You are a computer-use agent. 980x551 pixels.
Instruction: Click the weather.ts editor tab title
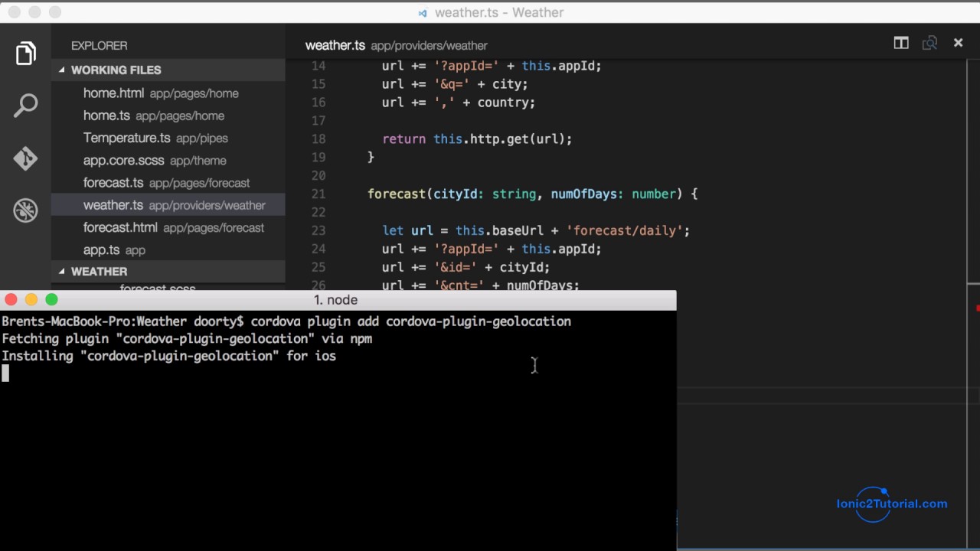(x=335, y=45)
